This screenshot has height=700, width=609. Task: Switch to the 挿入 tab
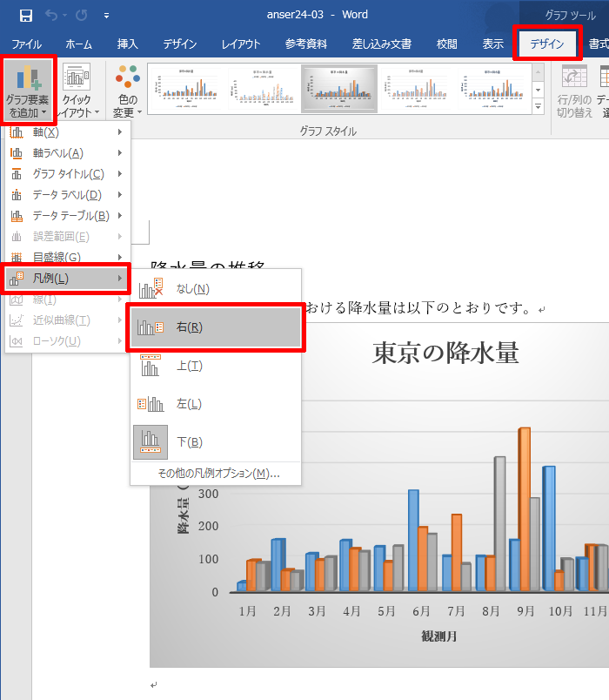128,44
